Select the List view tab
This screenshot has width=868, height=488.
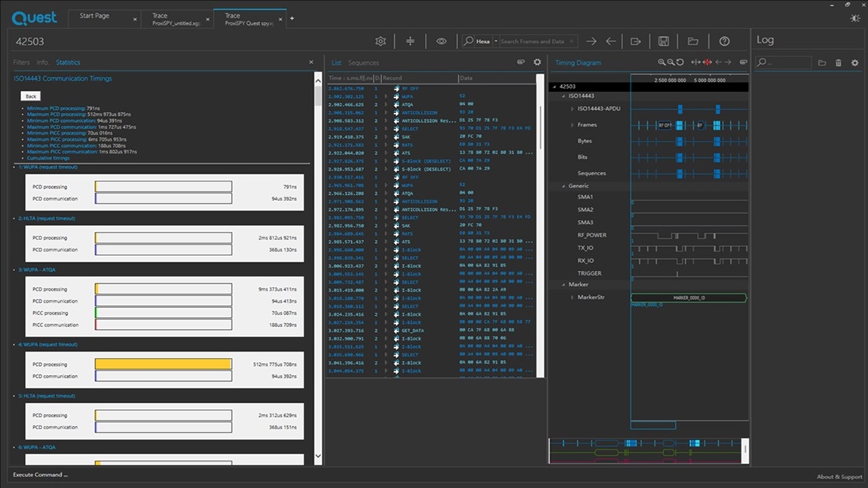pyautogui.click(x=336, y=63)
